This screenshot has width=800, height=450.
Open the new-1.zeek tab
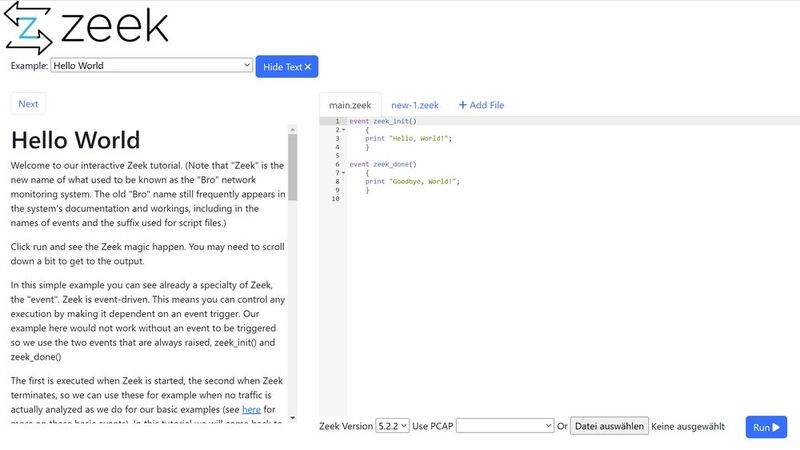click(414, 105)
